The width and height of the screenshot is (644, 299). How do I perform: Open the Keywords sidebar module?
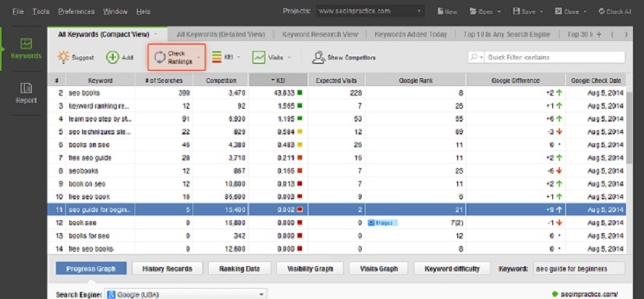click(x=26, y=48)
